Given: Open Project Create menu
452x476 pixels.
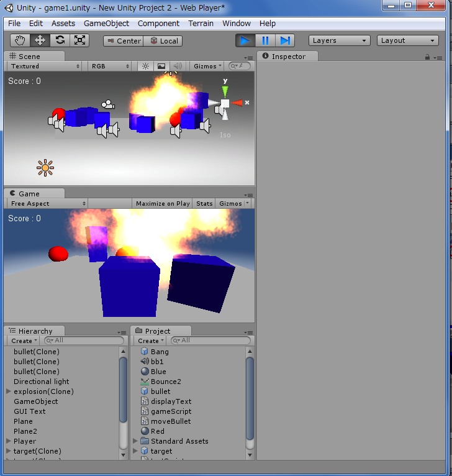Looking at the screenshot, I should pyautogui.click(x=150, y=341).
